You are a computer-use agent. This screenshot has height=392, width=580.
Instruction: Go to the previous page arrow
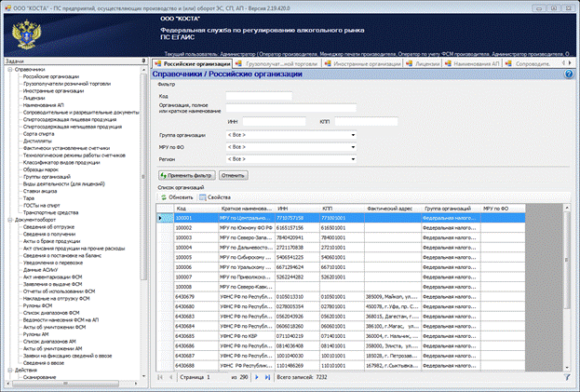[171, 377]
